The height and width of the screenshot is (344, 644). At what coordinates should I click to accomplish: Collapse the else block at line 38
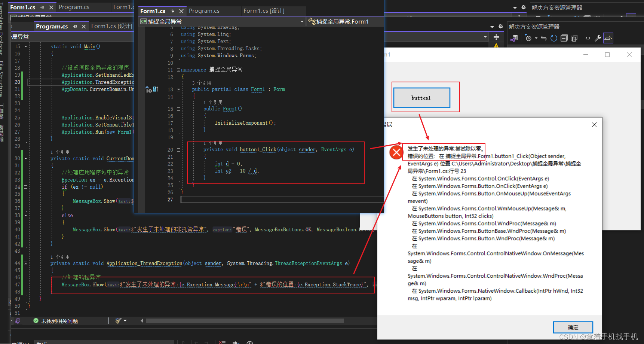(x=25, y=216)
